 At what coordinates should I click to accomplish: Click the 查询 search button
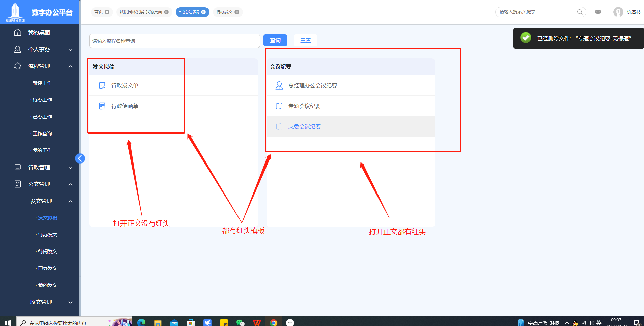pos(275,40)
